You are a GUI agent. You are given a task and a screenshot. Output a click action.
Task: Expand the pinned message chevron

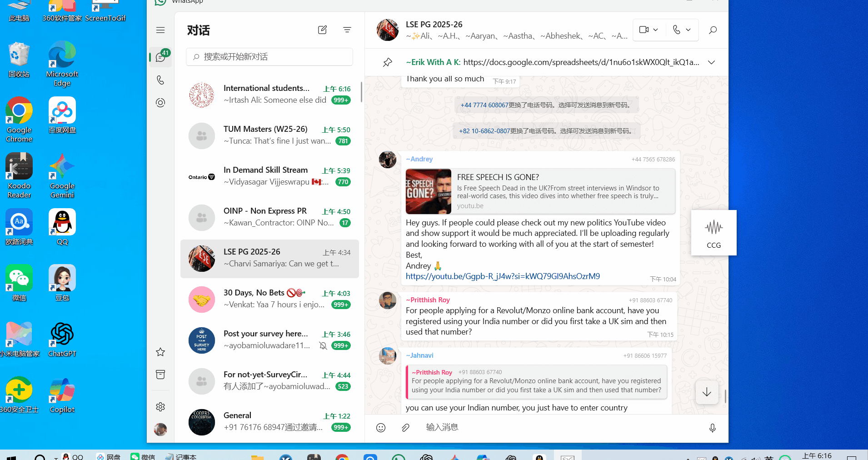pos(712,62)
